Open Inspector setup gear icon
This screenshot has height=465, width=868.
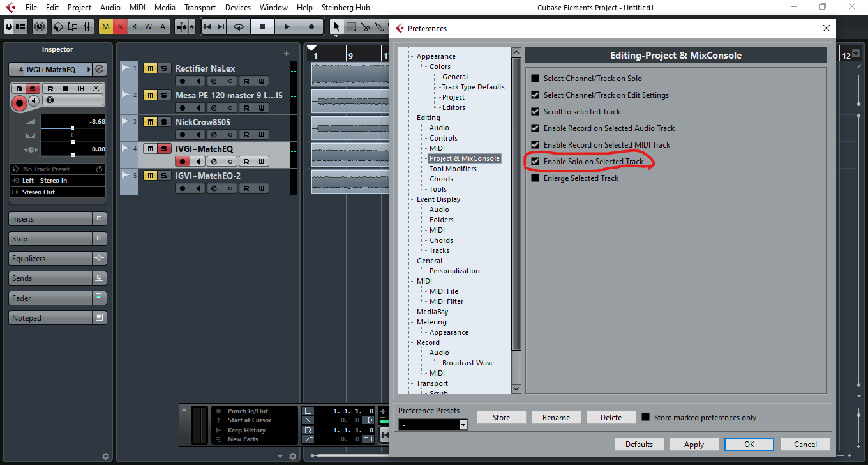coord(105,456)
